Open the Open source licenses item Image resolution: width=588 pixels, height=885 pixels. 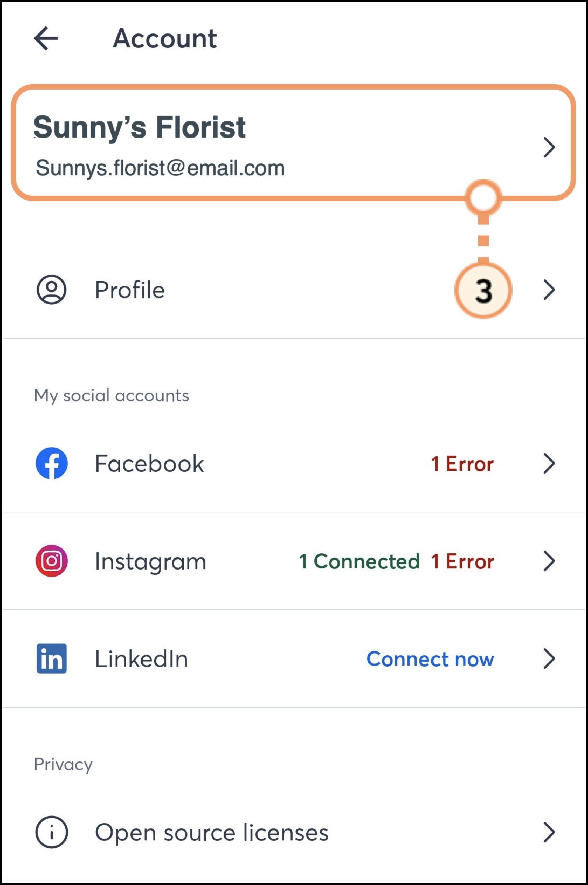coord(212,832)
